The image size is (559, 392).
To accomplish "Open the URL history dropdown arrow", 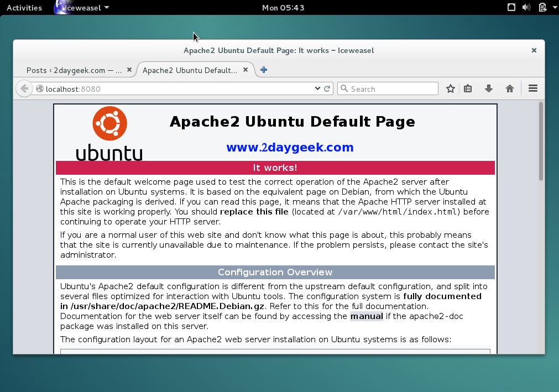I will point(317,88).
